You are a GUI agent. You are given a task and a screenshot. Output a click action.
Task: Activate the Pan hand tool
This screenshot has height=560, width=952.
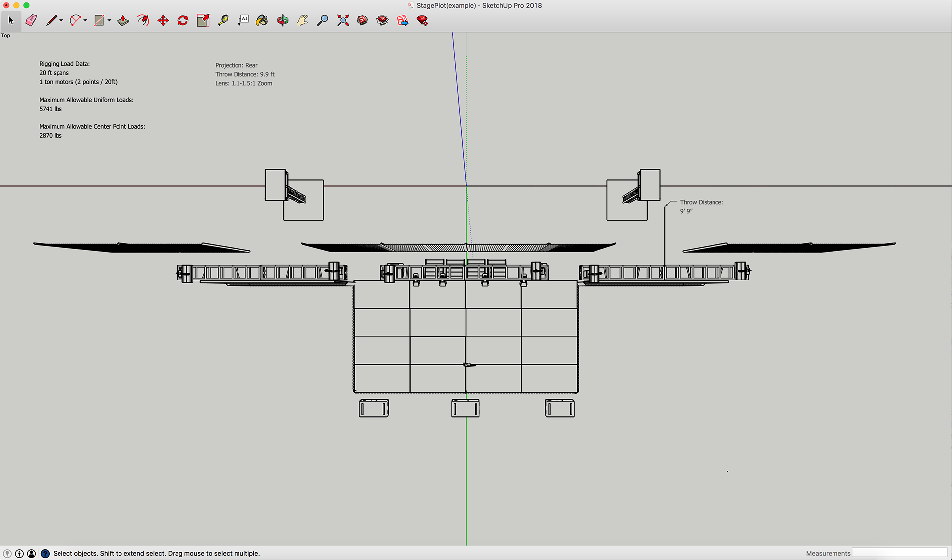(x=302, y=20)
